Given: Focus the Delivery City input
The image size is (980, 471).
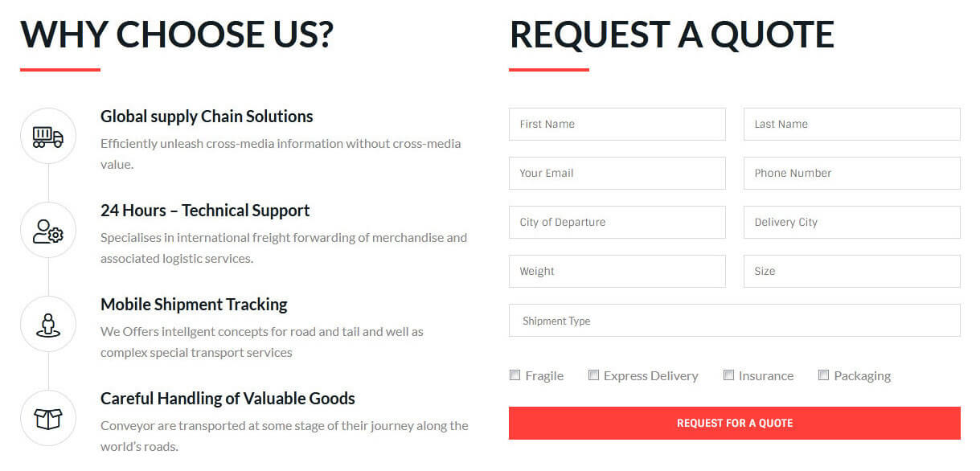Looking at the screenshot, I should click(x=851, y=223).
